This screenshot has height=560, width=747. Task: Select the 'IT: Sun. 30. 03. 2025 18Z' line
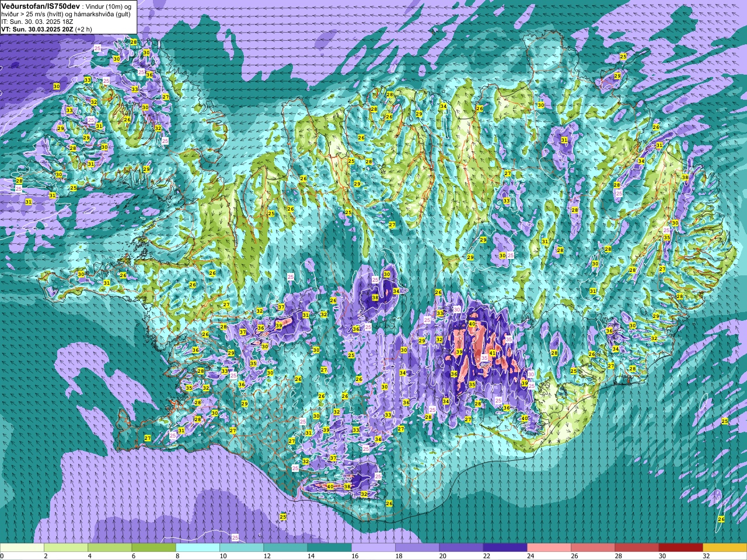[37, 21]
